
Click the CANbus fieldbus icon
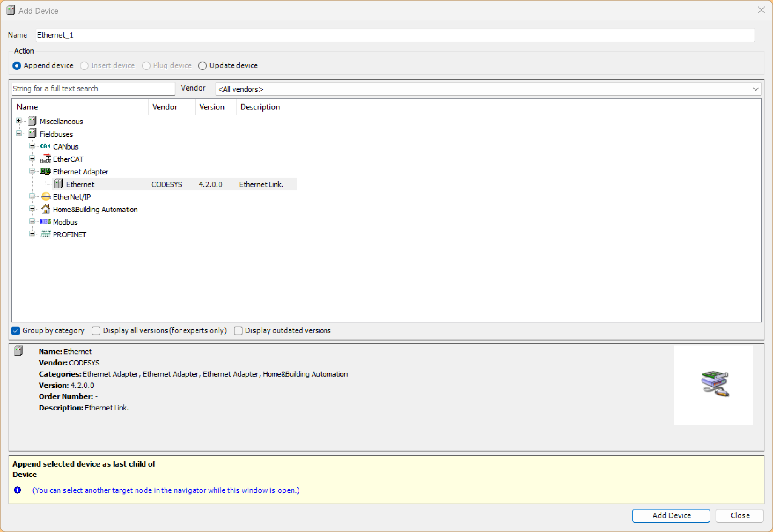point(45,146)
